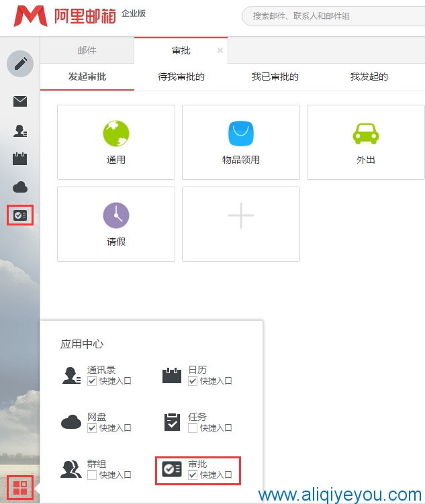Click the 请假 card label

point(116,242)
